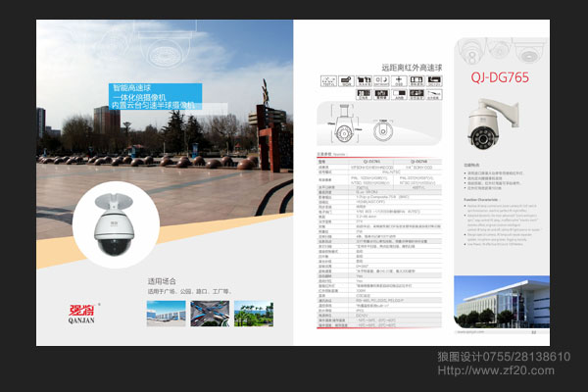Click the white dome camera in circle
Image resolution: width=588 pixels, height=392 pixels.
[114, 224]
